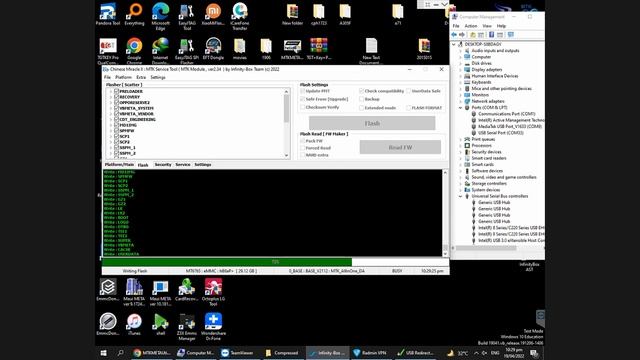Select the A305F folder icon

click(x=345, y=15)
